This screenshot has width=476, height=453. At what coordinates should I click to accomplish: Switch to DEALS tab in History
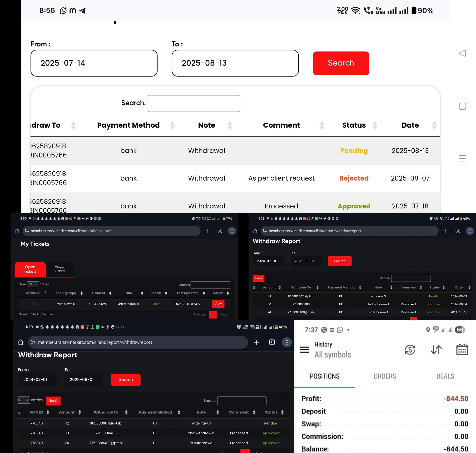pyautogui.click(x=445, y=376)
